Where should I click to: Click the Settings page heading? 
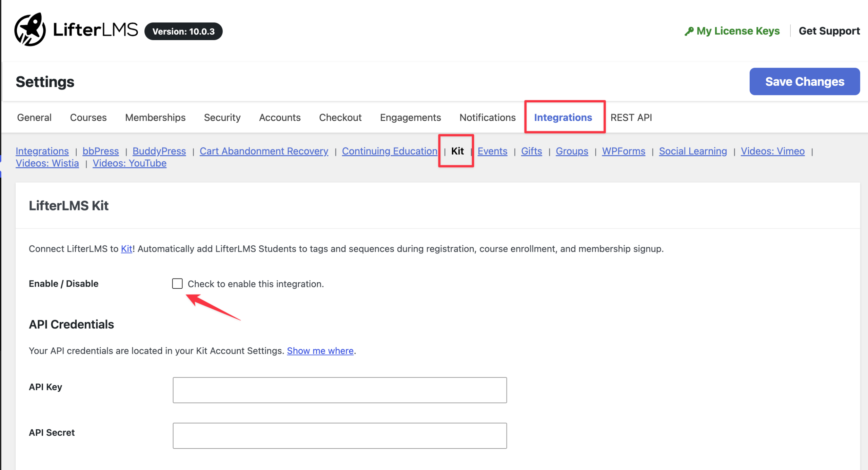45,82
